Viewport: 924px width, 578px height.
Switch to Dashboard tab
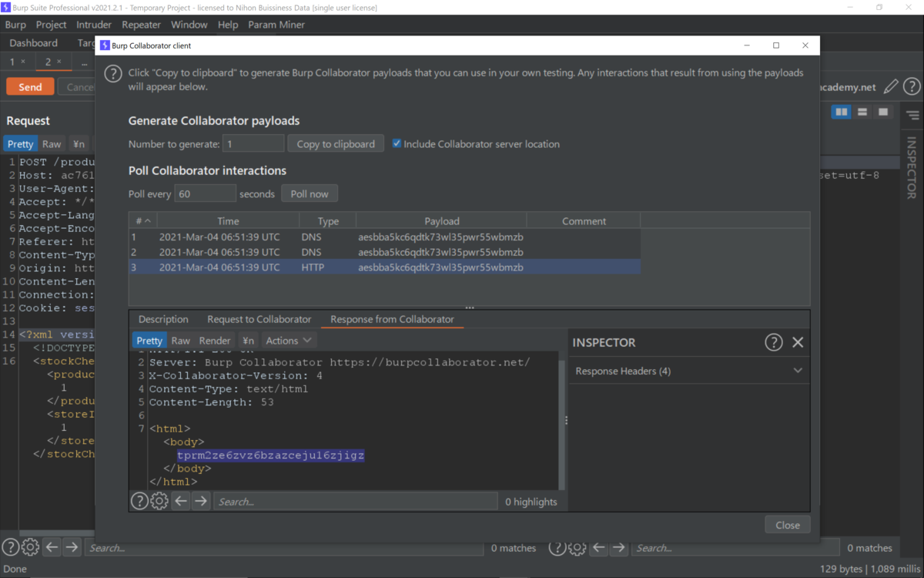coord(34,43)
